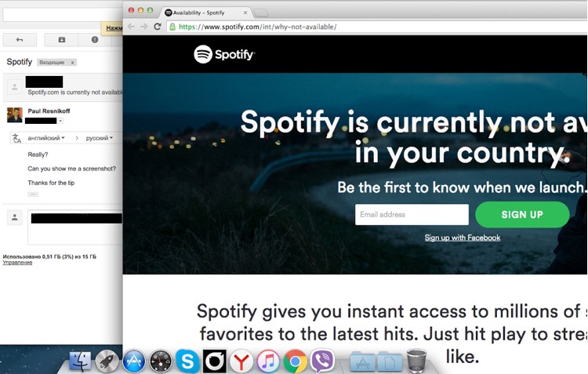Screen dimensions: 588x374
Task: Open the Trash in the dock
Action: (416, 361)
